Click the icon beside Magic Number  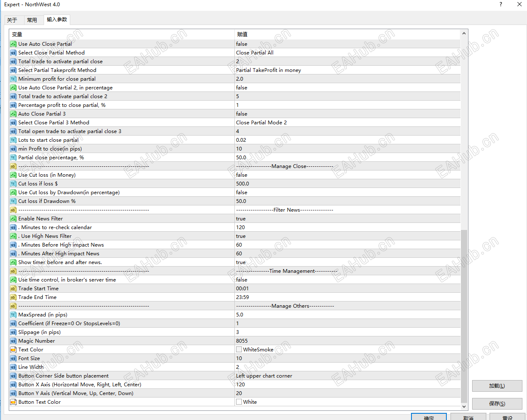click(13, 341)
